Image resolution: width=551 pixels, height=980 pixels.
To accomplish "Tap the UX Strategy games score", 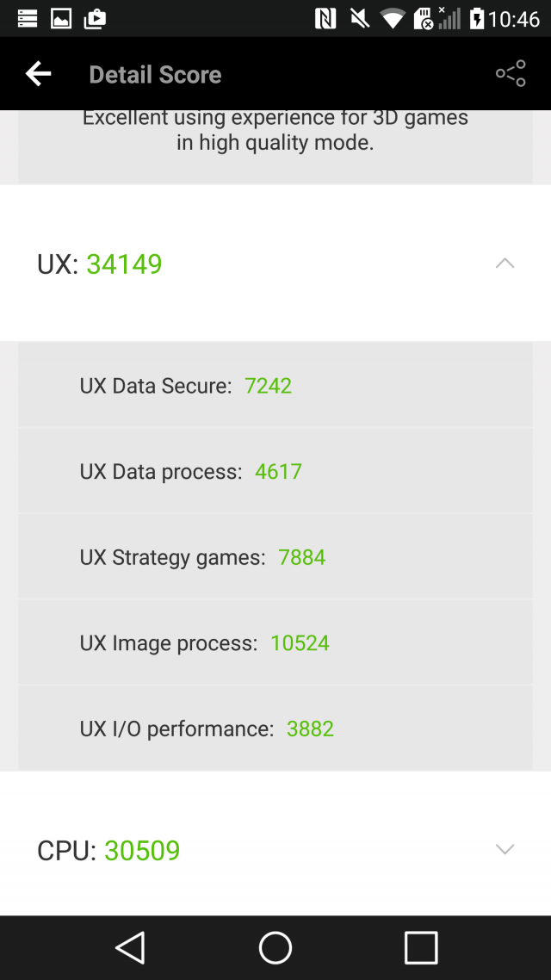I will 302,557.
